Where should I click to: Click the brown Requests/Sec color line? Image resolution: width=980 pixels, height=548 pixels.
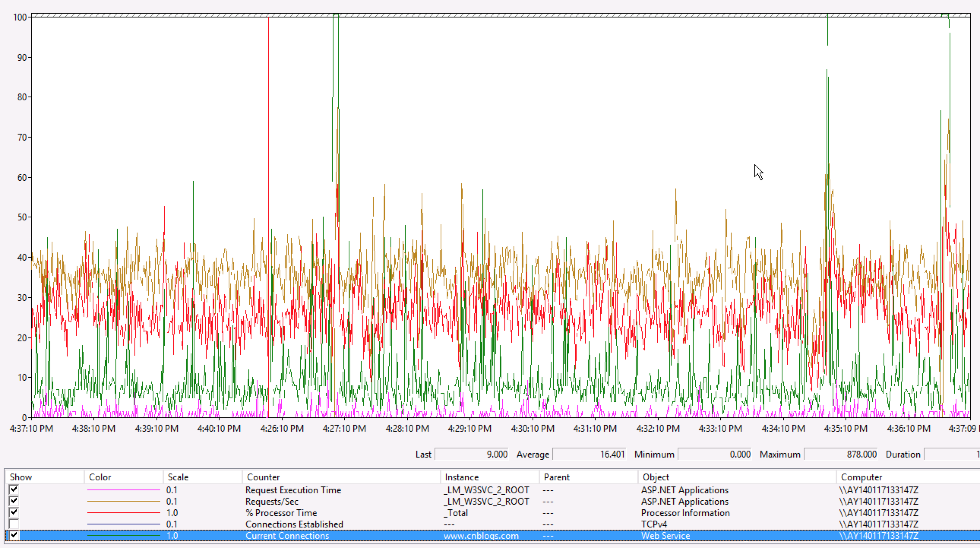pos(124,501)
